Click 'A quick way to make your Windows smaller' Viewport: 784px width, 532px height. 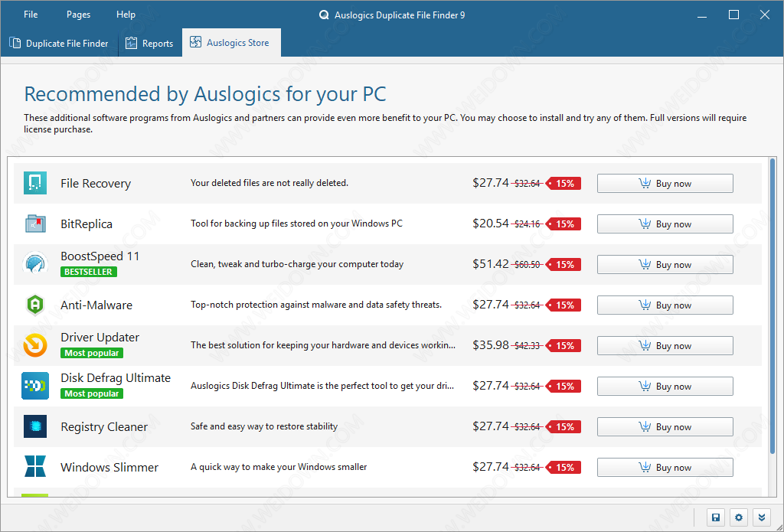(x=279, y=467)
